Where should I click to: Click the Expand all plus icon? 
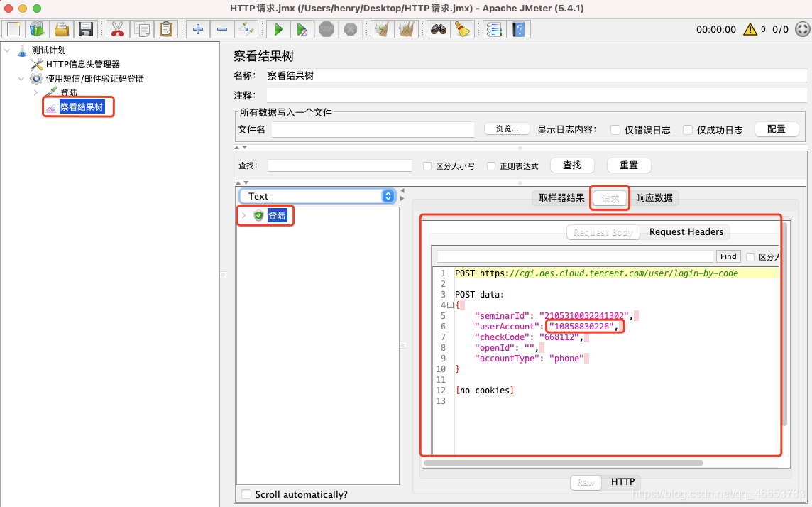(198, 29)
